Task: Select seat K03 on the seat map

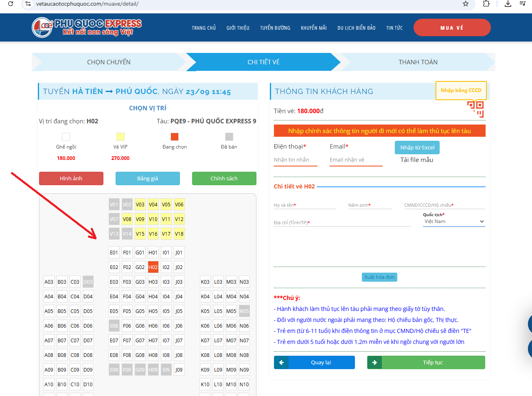Action: tap(205, 282)
